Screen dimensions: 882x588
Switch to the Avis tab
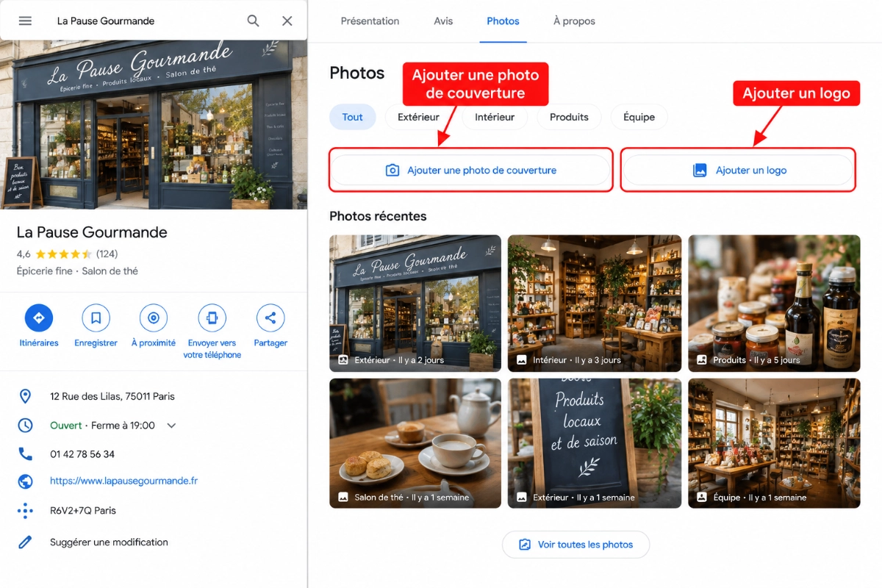(443, 21)
